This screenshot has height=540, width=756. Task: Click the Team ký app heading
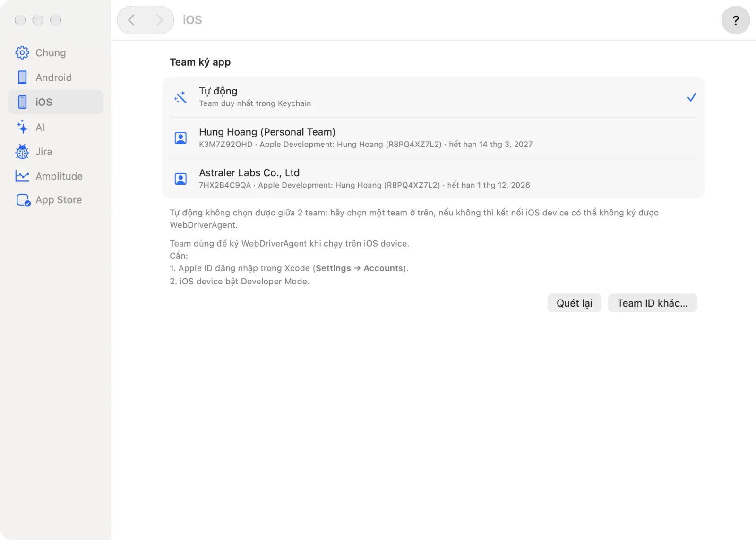click(200, 62)
